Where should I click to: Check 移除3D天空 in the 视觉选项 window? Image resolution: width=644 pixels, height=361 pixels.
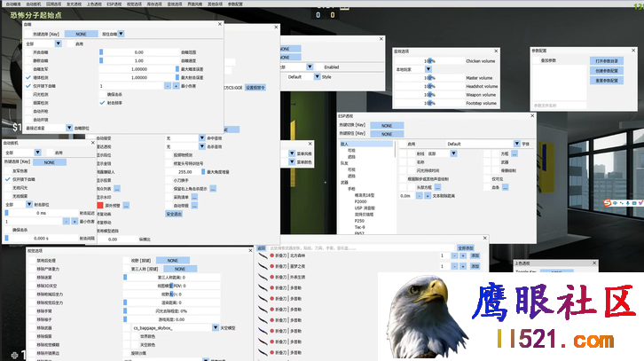point(32,286)
